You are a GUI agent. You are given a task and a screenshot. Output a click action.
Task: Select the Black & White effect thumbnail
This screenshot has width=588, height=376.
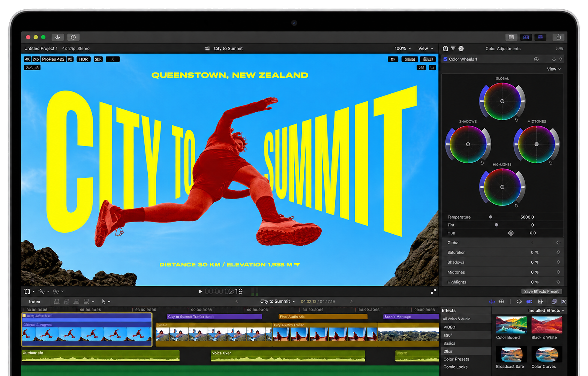(546, 325)
